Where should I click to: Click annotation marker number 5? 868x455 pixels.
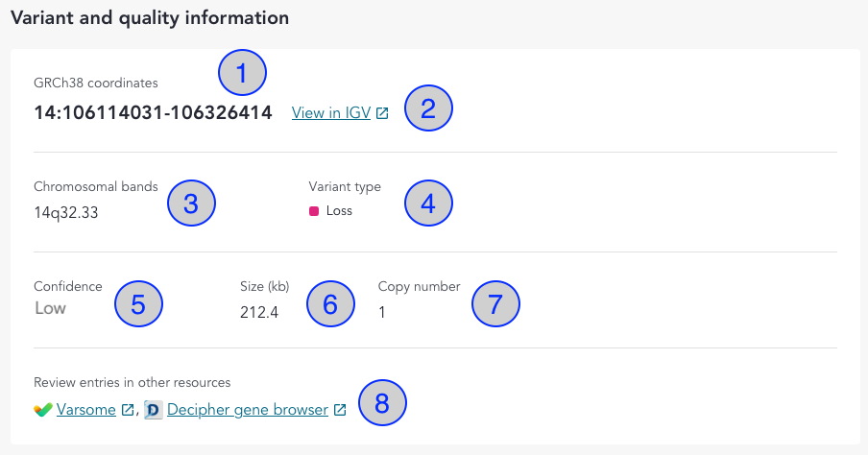138,304
